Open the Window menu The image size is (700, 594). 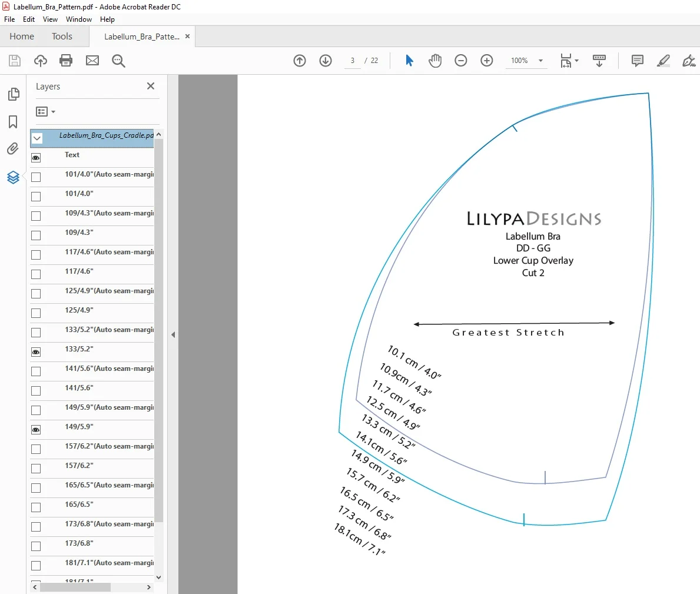78,19
